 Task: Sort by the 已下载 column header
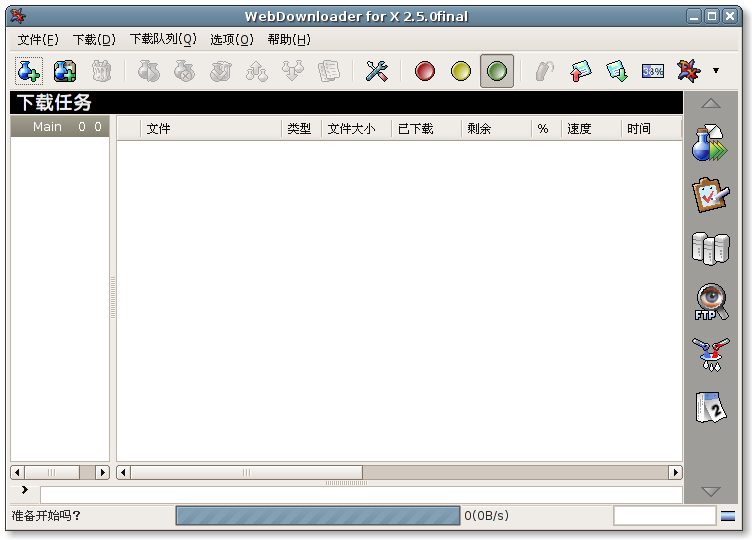coord(426,129)
